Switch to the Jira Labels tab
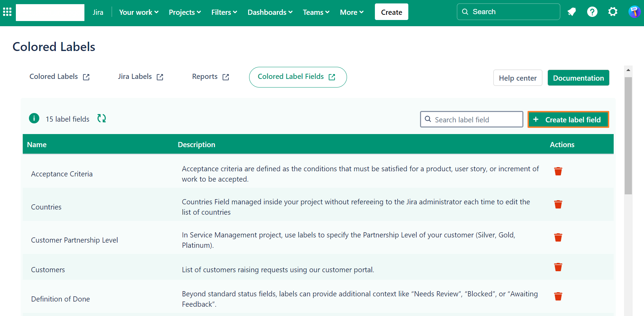The width and height of the screenshot is (644, 316). [x=140, y=77]
